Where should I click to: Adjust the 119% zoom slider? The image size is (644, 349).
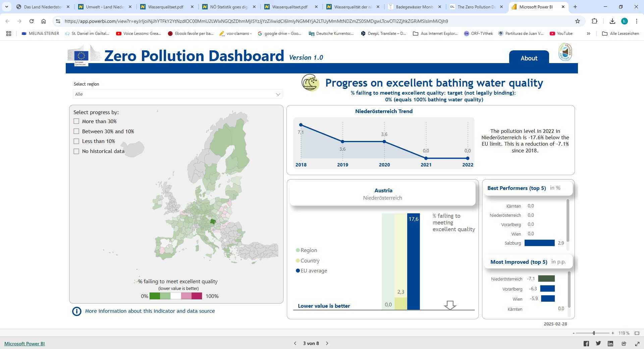(x=594, y=333)
